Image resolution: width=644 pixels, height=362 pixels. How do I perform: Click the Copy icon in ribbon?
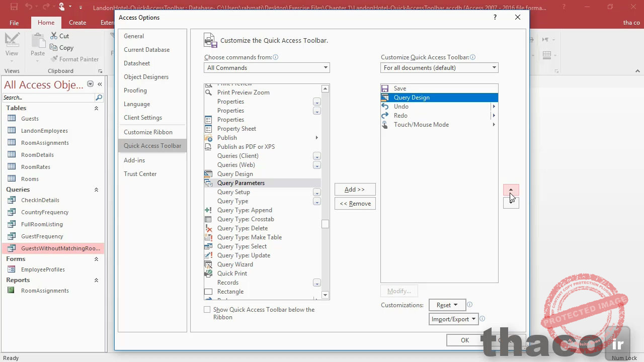point(54,47)
